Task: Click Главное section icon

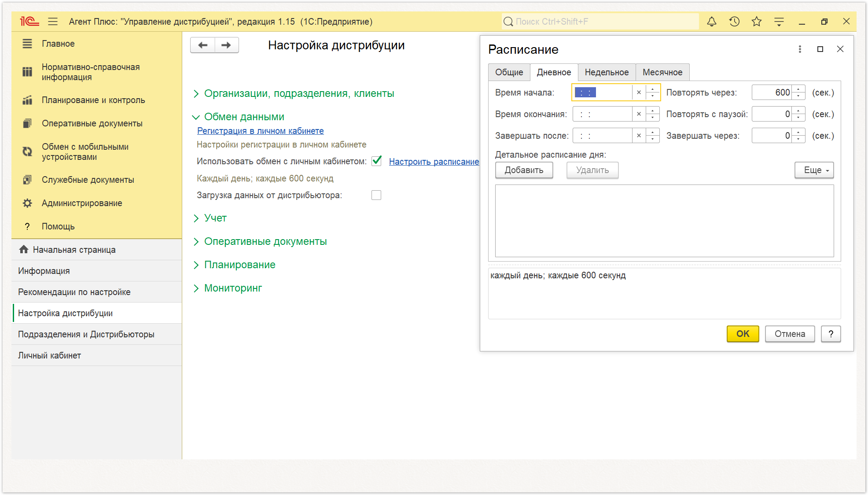Action: pyautogui.click(x=27, y=44)
